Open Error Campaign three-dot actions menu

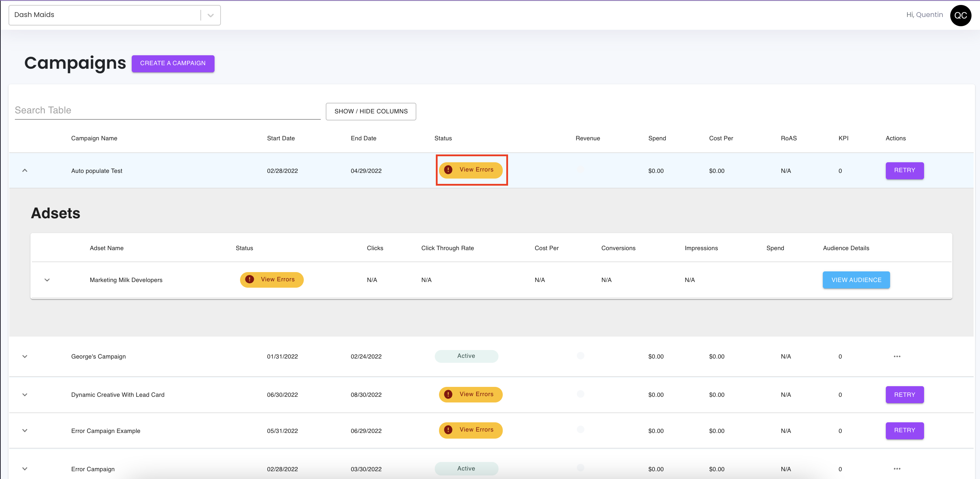click(x=897, y=469)
